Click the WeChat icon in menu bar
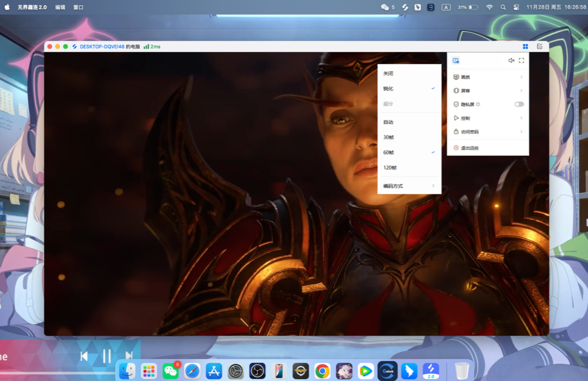 pyautogui.click(x=385, y=7)
